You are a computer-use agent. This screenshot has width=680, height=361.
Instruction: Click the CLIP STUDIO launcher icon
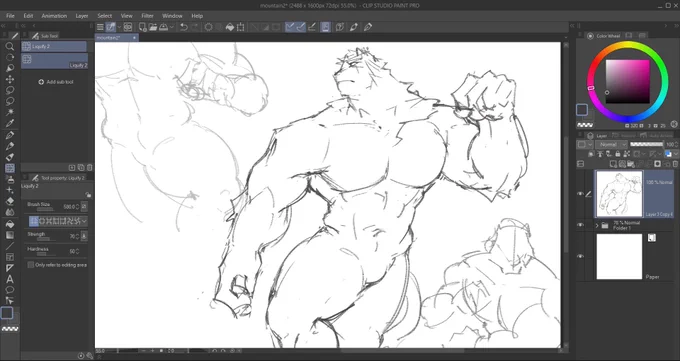pos(128,27)
